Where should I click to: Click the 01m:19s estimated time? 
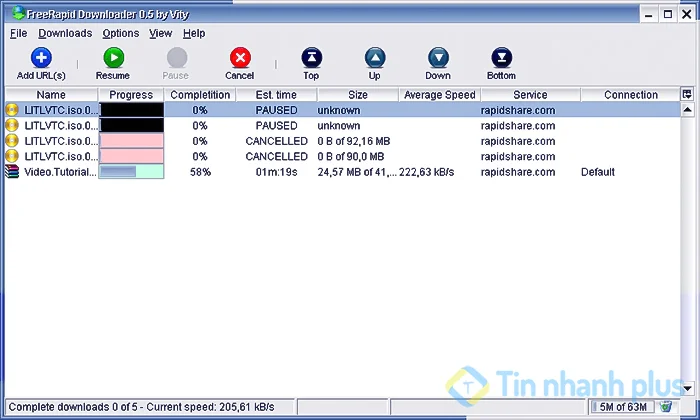[x=276, y=172]
